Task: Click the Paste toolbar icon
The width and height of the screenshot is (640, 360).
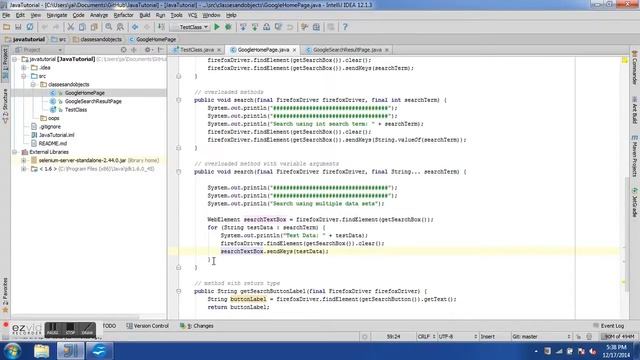Action: pyautogui.click(x=94, y=27)
